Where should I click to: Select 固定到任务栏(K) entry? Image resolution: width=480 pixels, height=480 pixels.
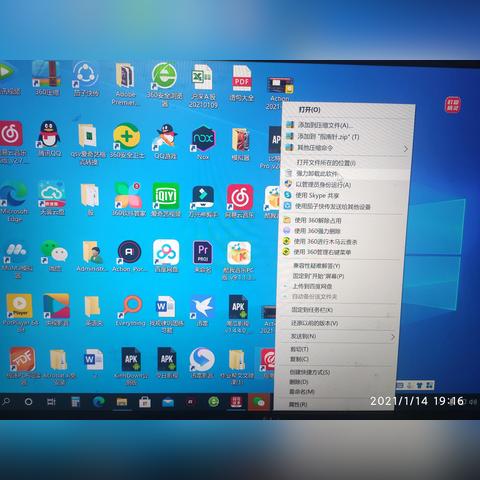click(x=312, y=310)
